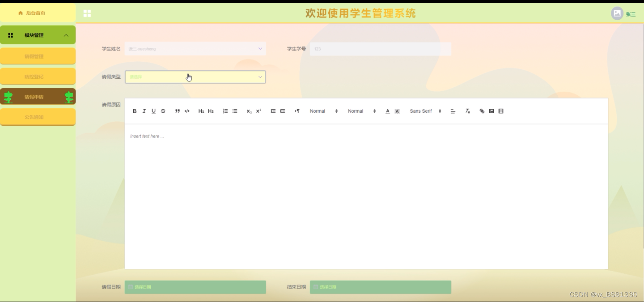Open 请假申请 in sidebar
The width and height of the screenshot is (644, 302).
pos(38,97)
